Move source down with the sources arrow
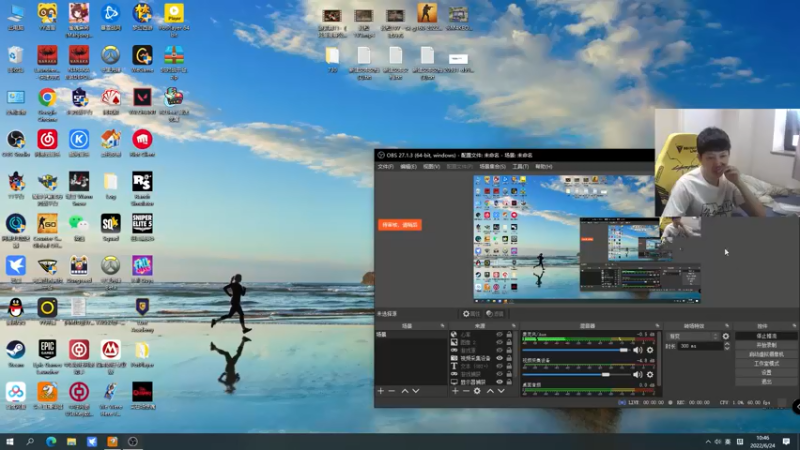Image resolution: width=800 pixels, height=450 pixels. click(501, 391)
